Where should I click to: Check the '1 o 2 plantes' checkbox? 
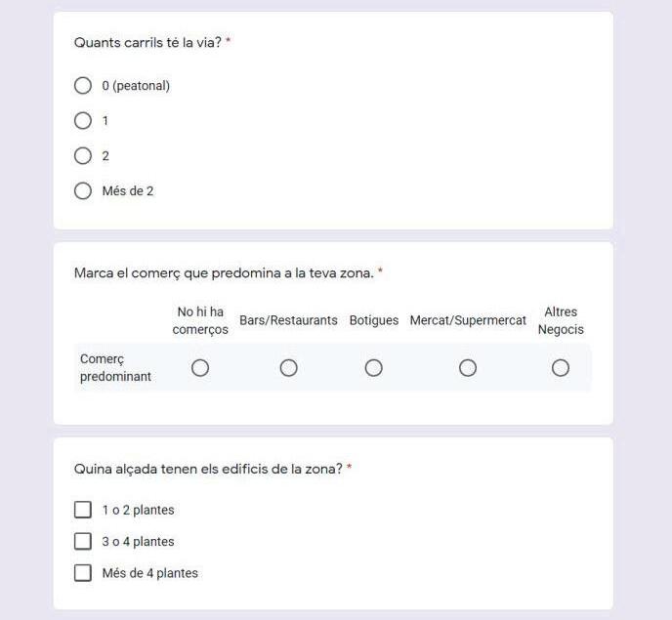pyautogui.click(x=83, y=510)
